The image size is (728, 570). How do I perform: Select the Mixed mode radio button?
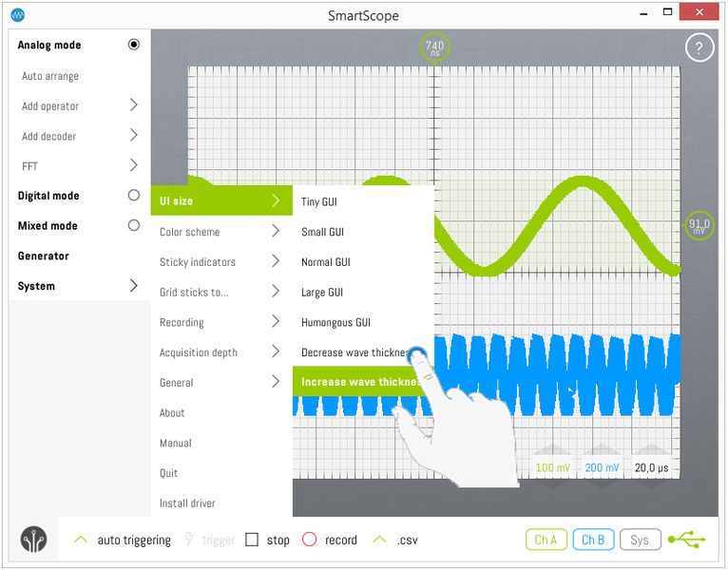click(133, 226)
